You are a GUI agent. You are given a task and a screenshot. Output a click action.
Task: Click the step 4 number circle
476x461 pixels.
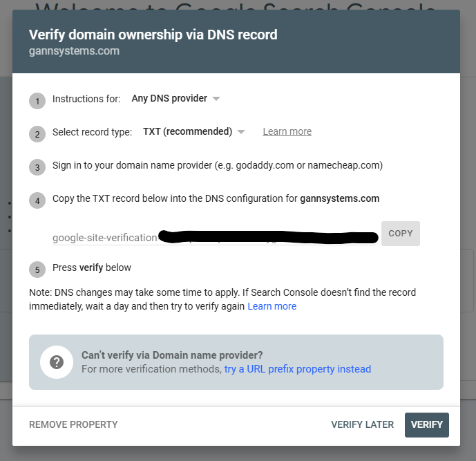37,200
